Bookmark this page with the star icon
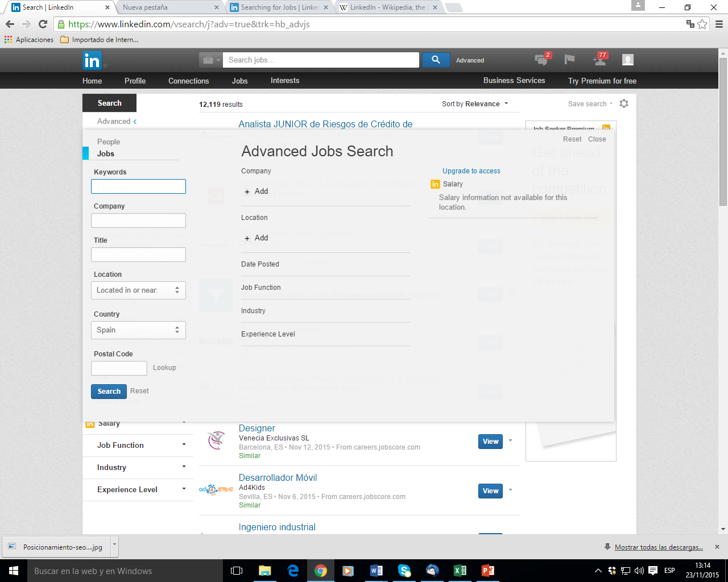The image size is (728, 582). 702,24
